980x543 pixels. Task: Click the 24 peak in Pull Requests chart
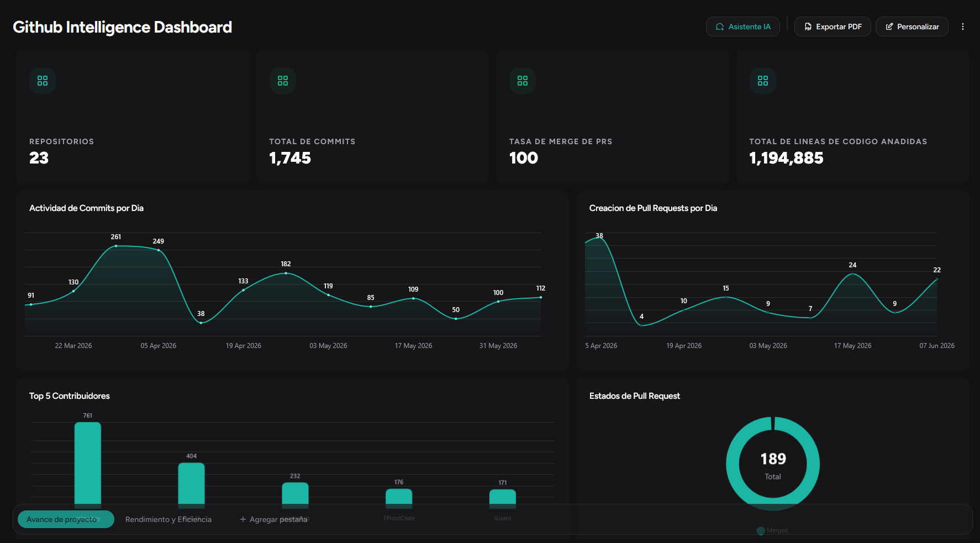852,274
